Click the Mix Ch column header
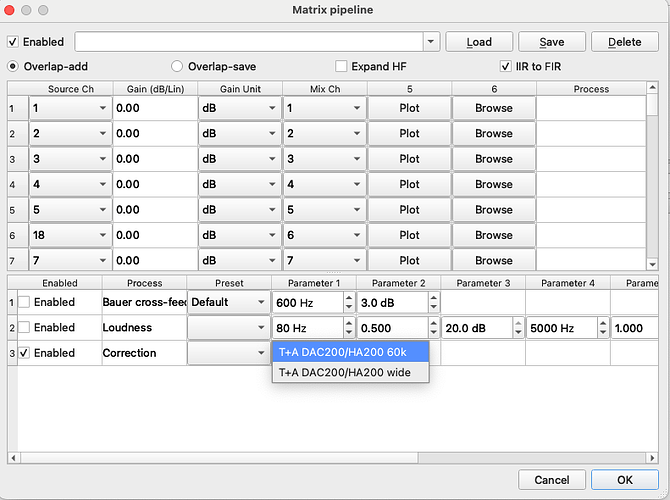This screenshot has height=500, width=670. [x=325, y=89]
